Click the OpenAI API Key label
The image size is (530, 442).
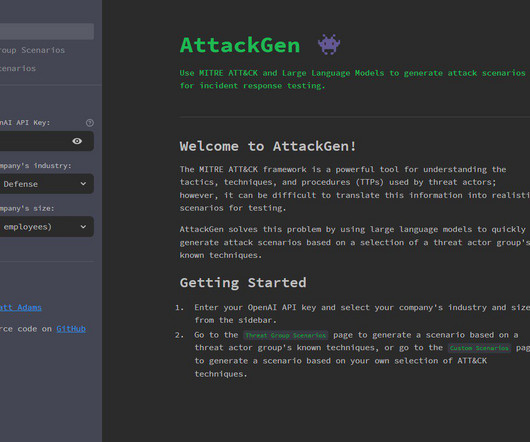pos(25,123)
